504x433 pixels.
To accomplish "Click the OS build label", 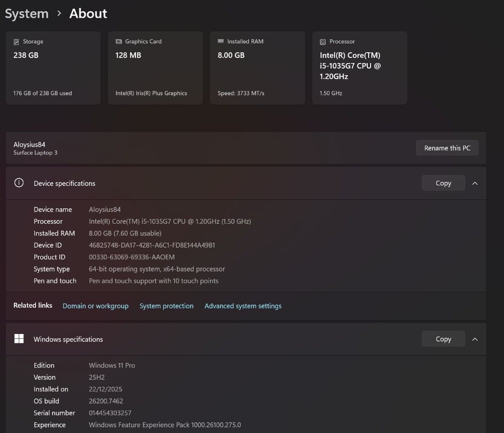I will click(x=46, y=401).
